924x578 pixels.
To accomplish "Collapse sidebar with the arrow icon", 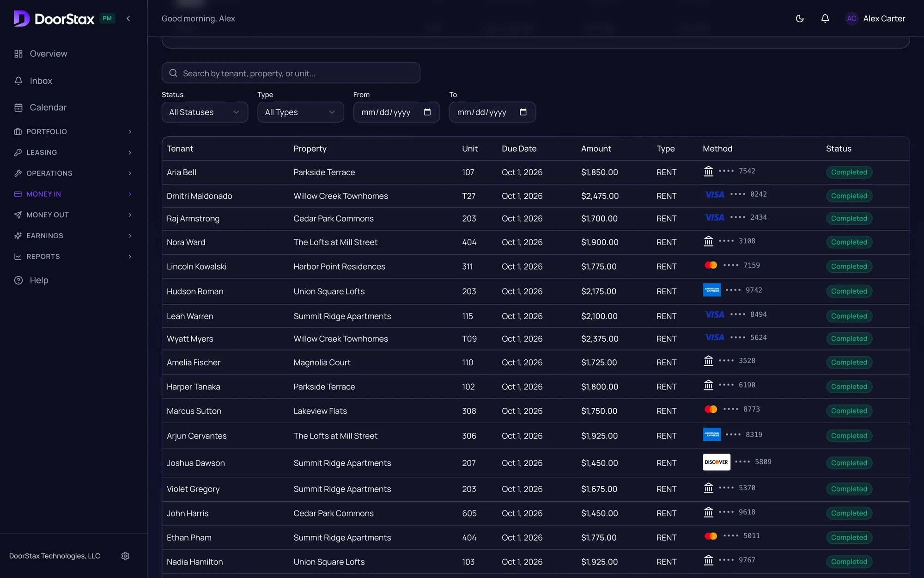I will click(x=128, y=18).
